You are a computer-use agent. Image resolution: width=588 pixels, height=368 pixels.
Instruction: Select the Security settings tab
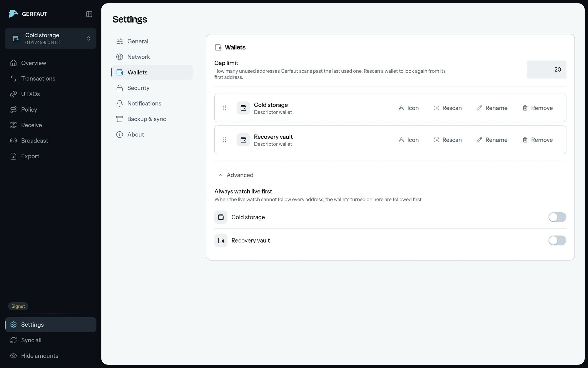(x=152, y=88)
